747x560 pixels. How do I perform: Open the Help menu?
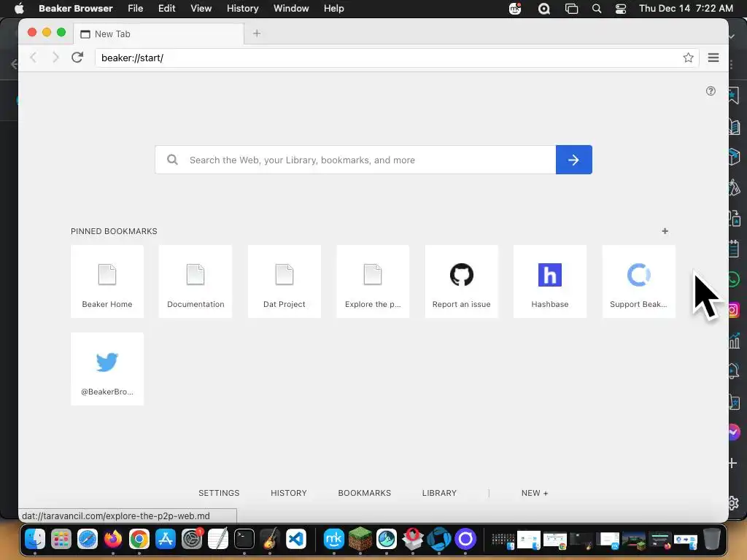[333, 8]
